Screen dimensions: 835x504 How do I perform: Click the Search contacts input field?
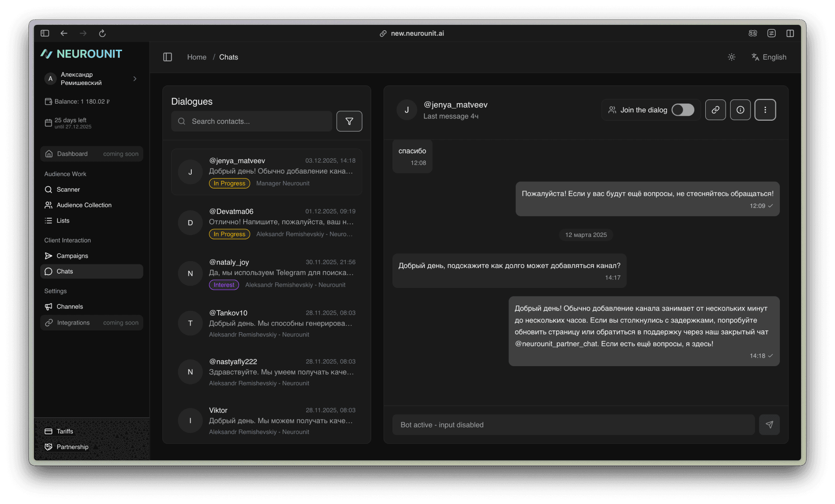click(x=251, y=121)
